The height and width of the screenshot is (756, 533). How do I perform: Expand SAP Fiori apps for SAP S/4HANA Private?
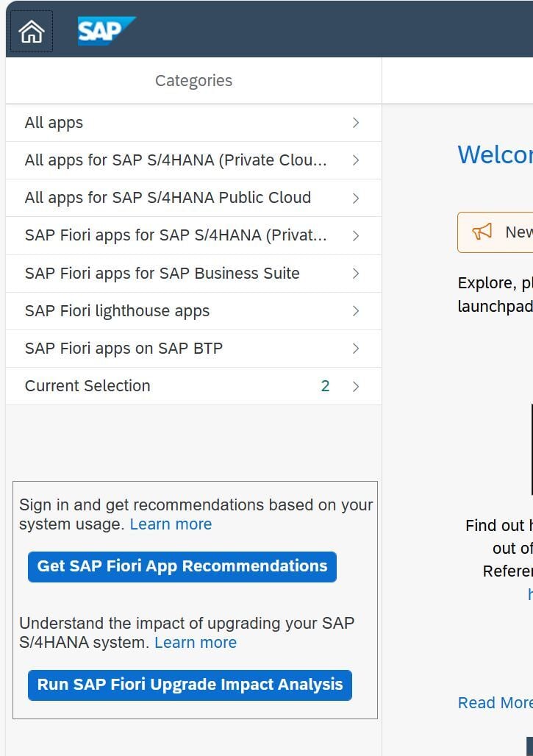[x=356, y=235]
